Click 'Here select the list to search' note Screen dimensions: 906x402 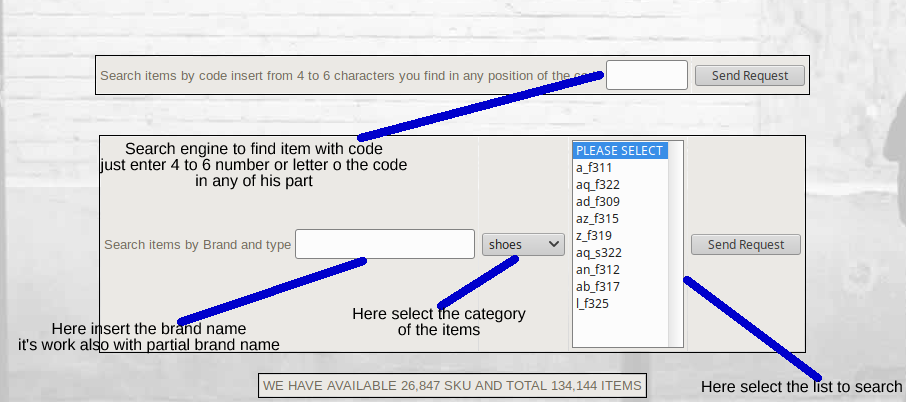801,387
